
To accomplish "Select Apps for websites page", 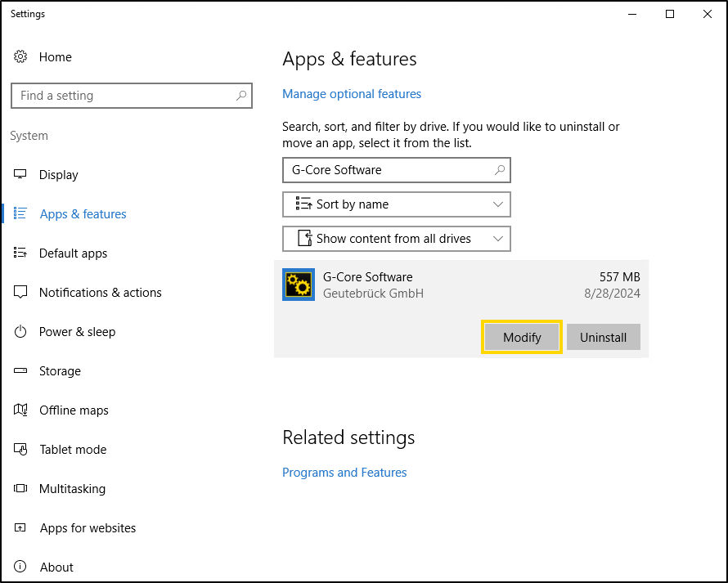I will [88, 528].
